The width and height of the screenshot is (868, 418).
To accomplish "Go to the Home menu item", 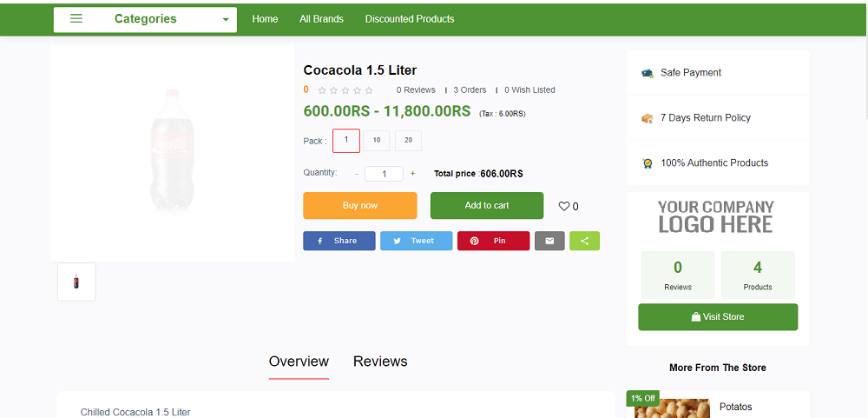I will click(265, 19).
